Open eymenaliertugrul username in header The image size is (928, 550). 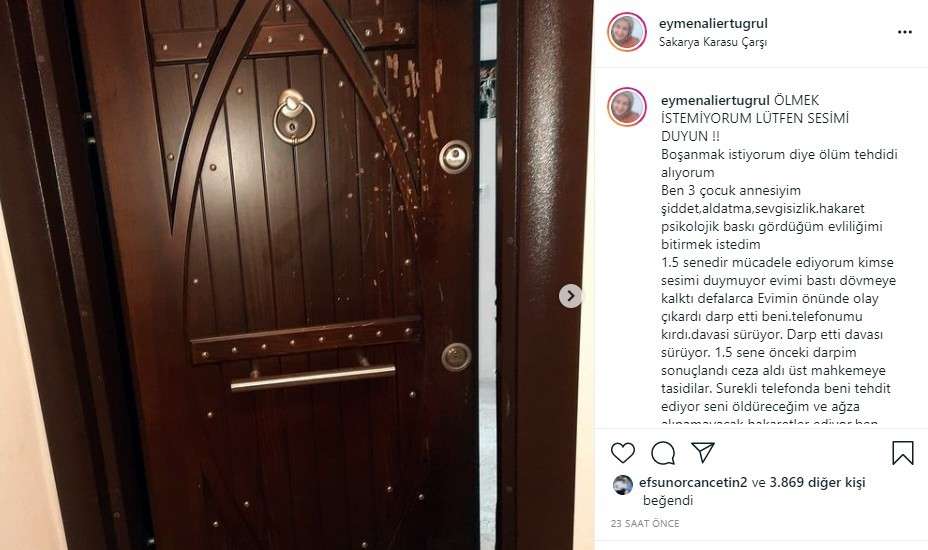(713, 24)
